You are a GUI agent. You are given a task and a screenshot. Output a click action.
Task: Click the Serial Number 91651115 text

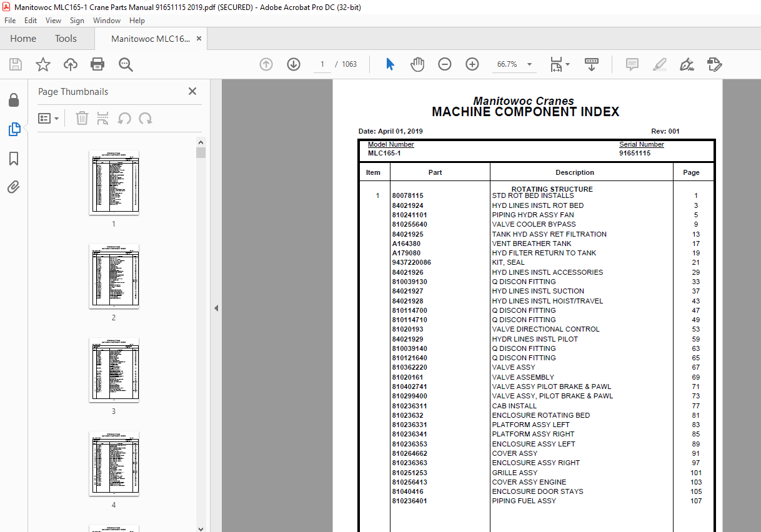(x=635, y=154)
